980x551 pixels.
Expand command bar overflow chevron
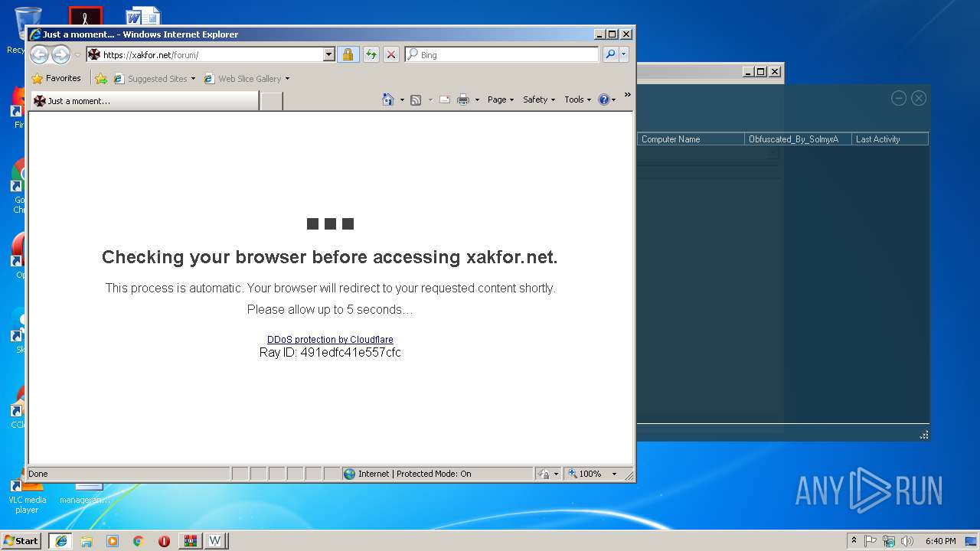point(628,95)
